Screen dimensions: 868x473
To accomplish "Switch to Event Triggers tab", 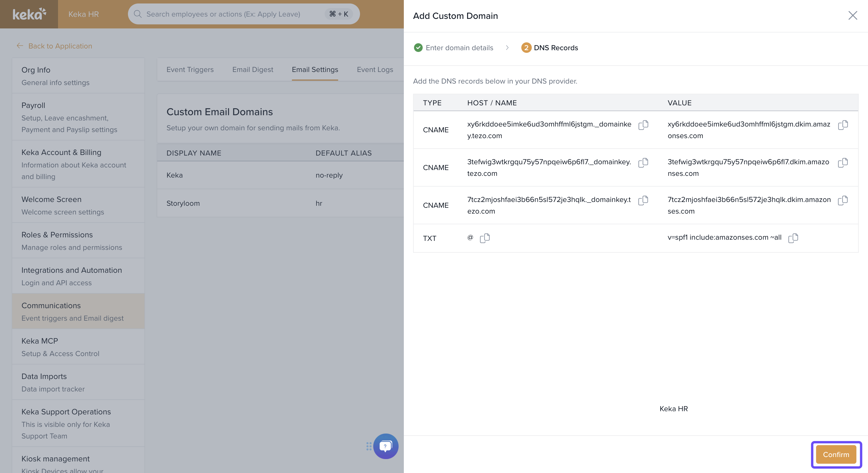I will tap(190, 69).
